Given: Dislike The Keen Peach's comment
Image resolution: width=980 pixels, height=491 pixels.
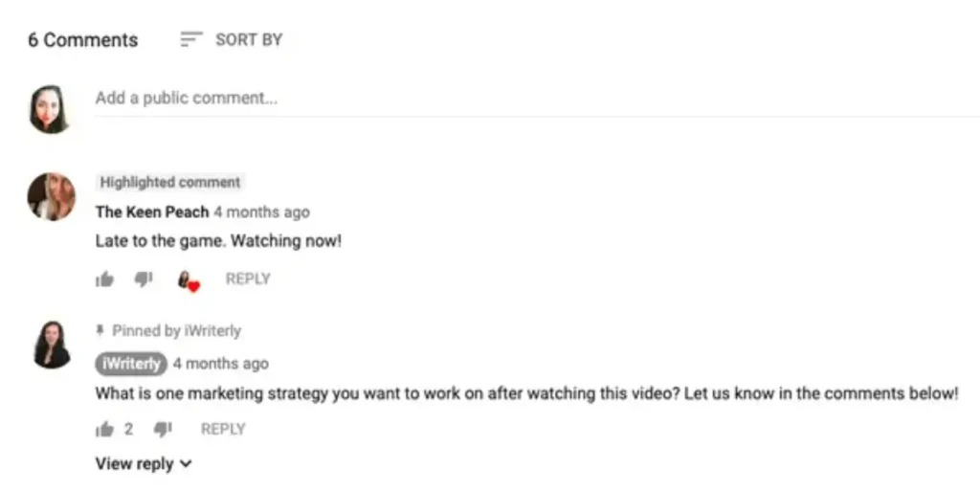Looking at the screenshot, I should [144, 279].
